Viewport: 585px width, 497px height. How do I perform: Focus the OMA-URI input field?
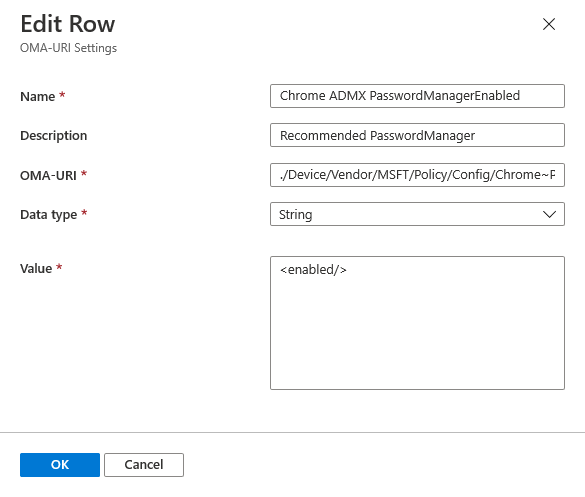[417, 175]
